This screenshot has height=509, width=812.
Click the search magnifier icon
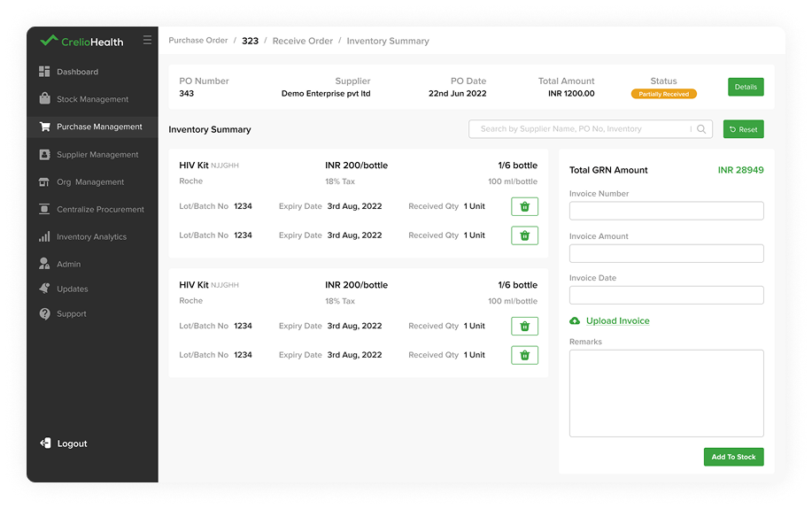pyautogui.click(x=701, y=129)
